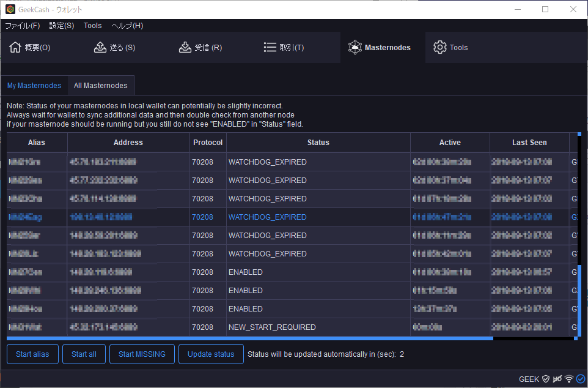Click the Update status button
This screenshot has width=588, height=388.
click(x=211, y=354)
